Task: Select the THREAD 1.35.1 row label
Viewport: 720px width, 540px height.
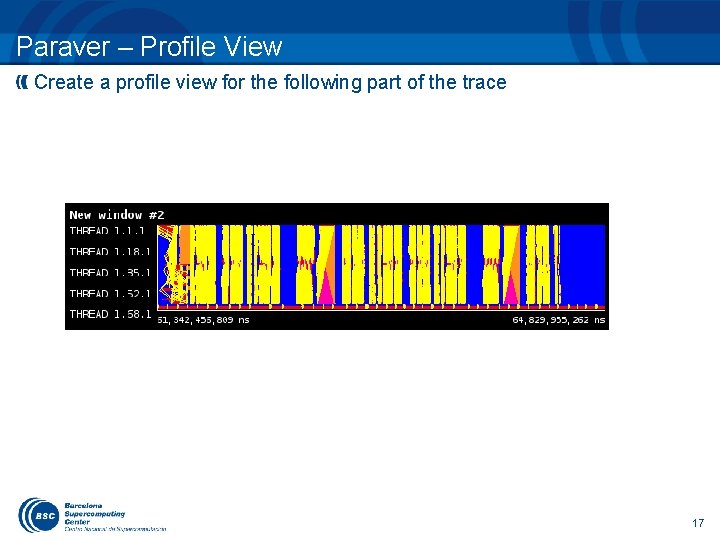Action: [x=110, y=272]
